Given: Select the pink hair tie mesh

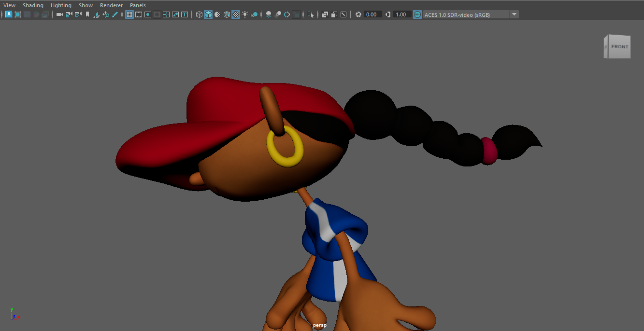Looking at the screenshot, I should 489,151.
